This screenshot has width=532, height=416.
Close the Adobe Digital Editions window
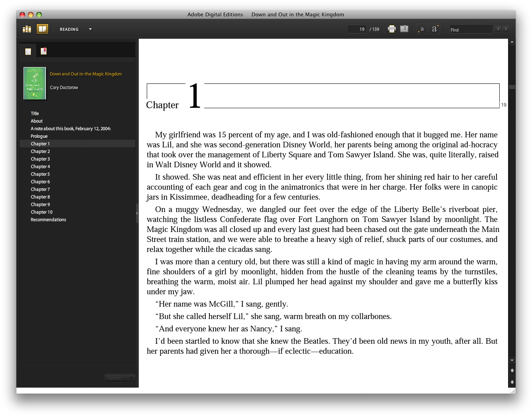point(22,15)
